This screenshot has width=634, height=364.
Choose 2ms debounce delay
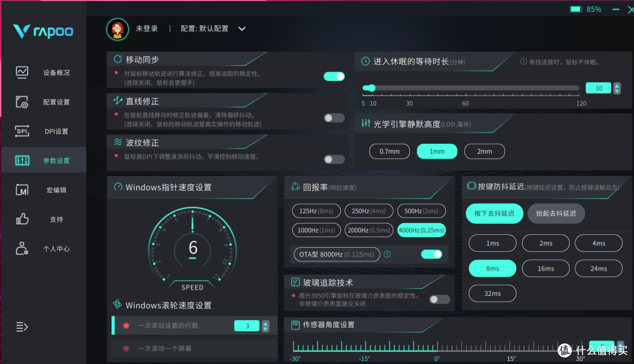tap(546, 243)
